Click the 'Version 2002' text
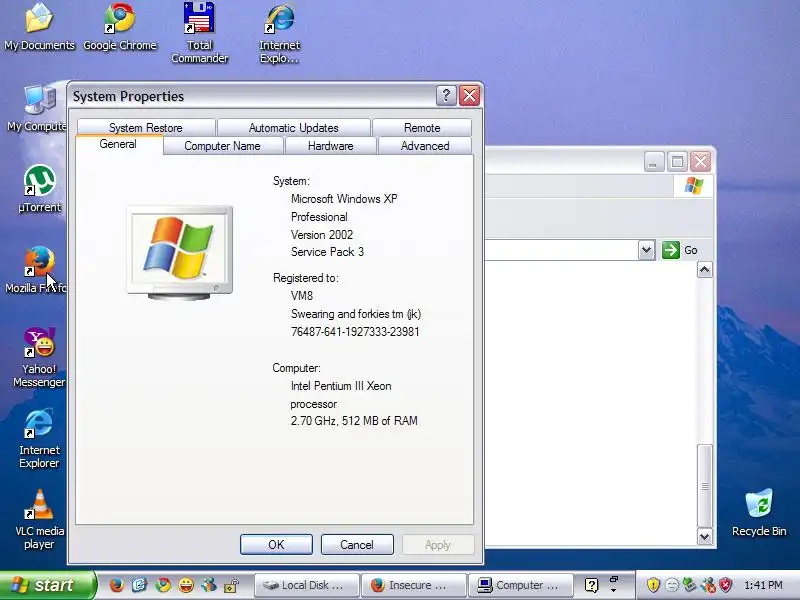 [x=322, y=234]
